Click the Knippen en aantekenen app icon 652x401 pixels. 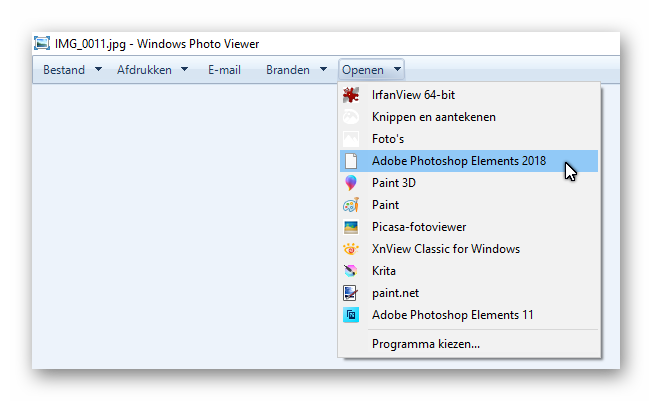pyautogui.click(x=351, y=117)
